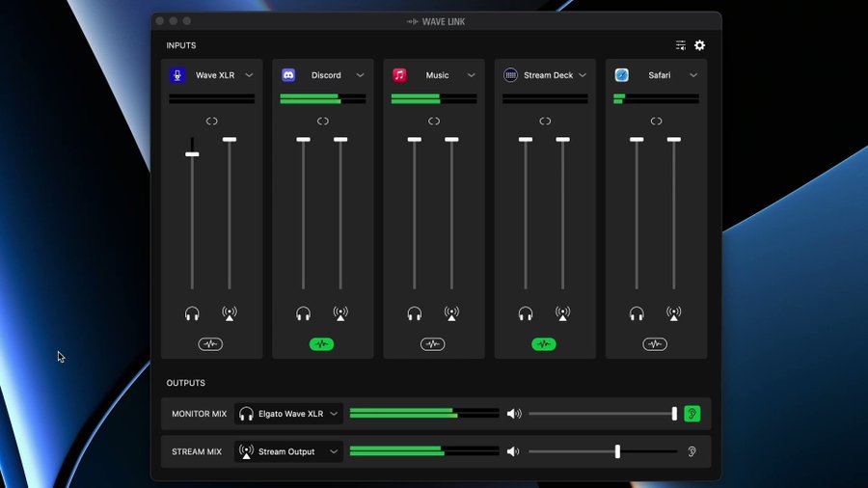Screen dimensions: 868x488
Task: Click the Wave XLR monitor volume fader
Action: coord(192,154)
